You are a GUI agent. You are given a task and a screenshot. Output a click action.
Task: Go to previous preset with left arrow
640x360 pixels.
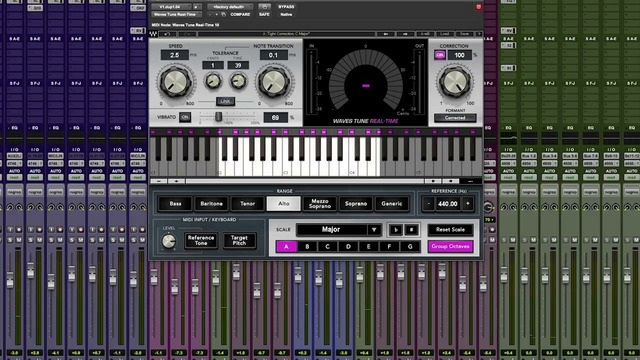click(x=386, y=34)
